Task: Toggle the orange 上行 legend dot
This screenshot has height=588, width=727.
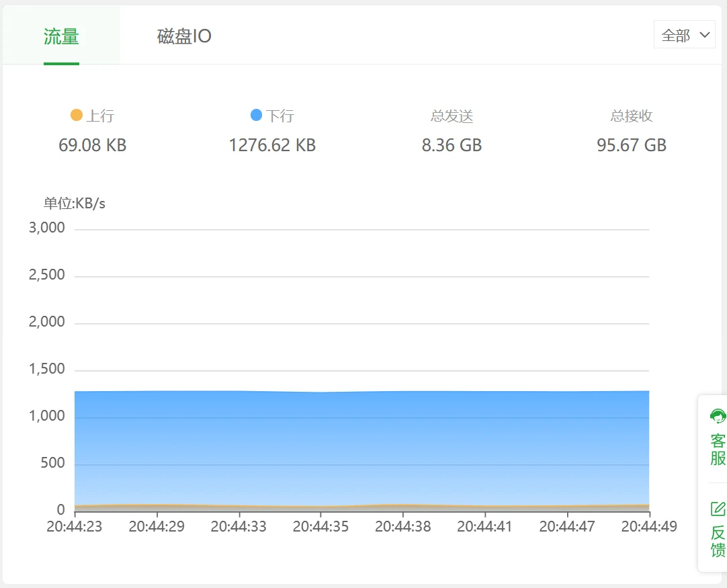Action: tap(77, 116)
